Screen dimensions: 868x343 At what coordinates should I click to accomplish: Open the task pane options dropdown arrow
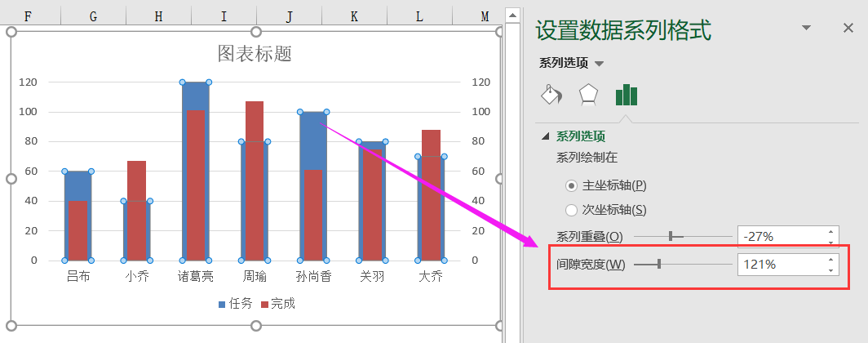(806, 28)
